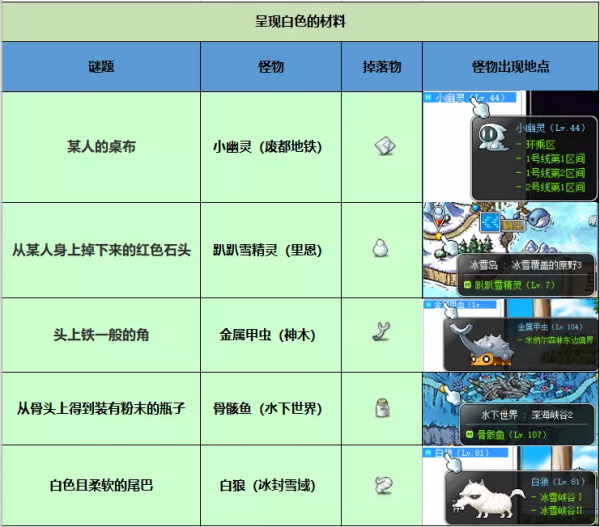This screenshot has height=527, width=600.
Task: Select the 怪物出现地点 column header
Action: 510,67
